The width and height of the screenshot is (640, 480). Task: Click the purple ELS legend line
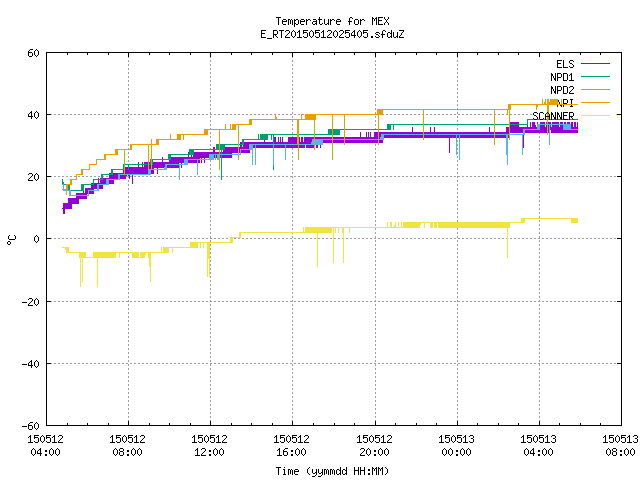(595, 64)
